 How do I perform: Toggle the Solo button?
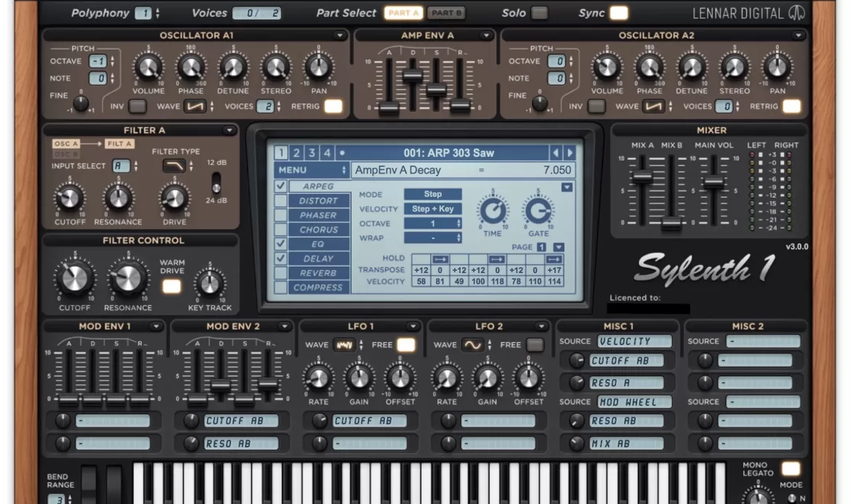539,13
